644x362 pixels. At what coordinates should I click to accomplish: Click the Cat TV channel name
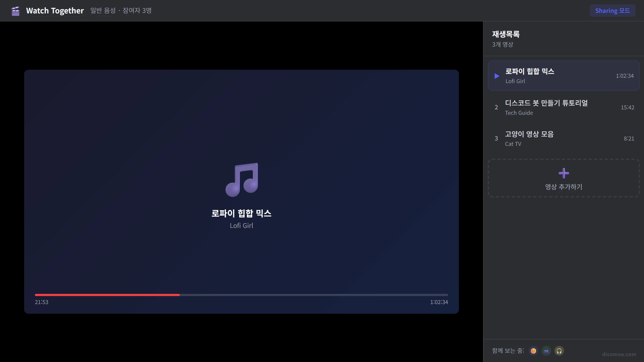[513, 144]
